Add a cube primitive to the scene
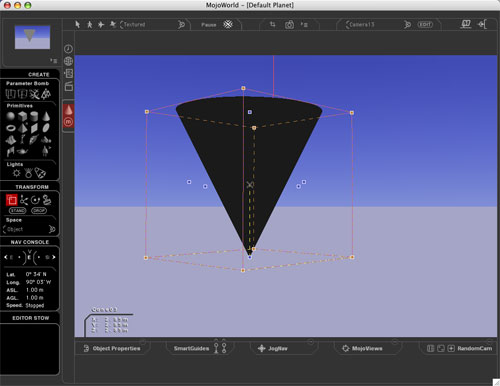Image resolution: width=500 pixels, height=386 pixels. pos(22,116)
